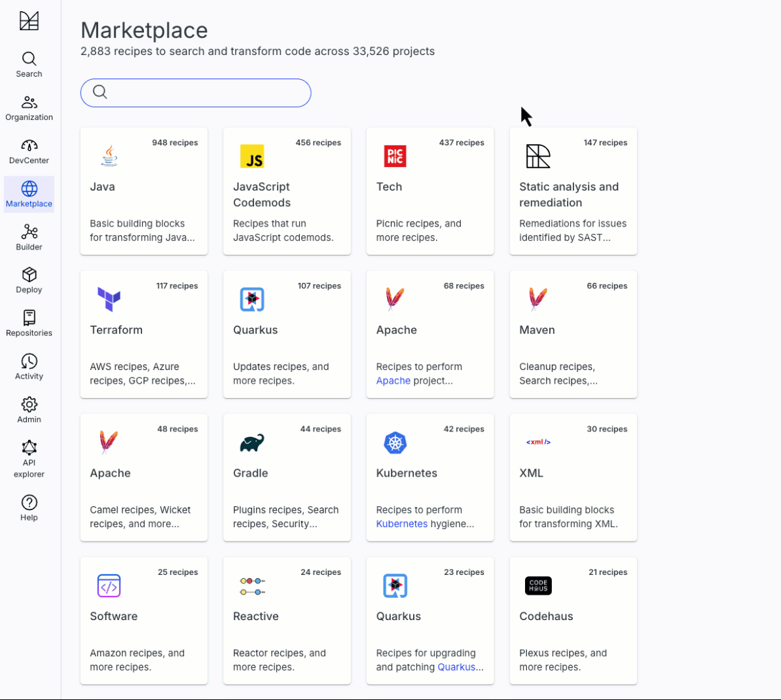
Task: Select Marketplace in the sidebar
Action: pyautogui.click(x=29, y=194)
